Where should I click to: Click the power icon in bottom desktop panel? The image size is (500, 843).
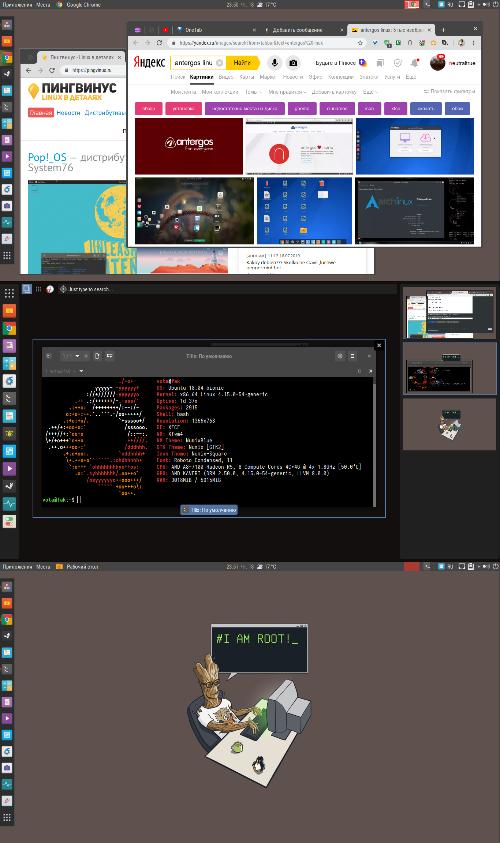tap(495, 567)
